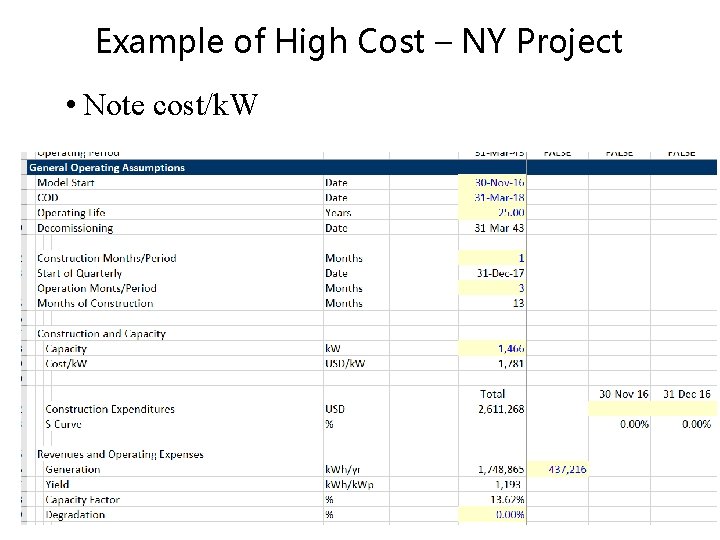Click the 'kW' unit for Capacity
Screen dimensions: 720x540
(x=333, y=349)
